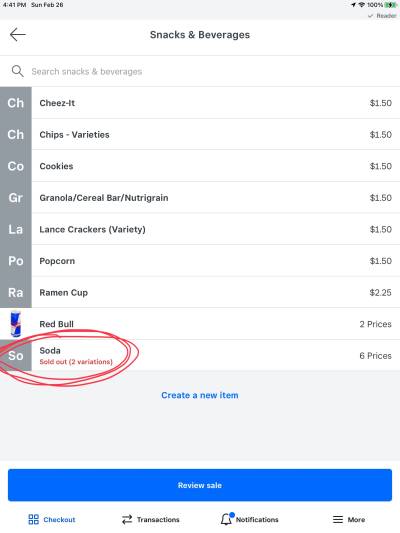Tap the 'So' Soda tile icon
The height and width of the screenshot is (533, 400).
tap(16, 356)
